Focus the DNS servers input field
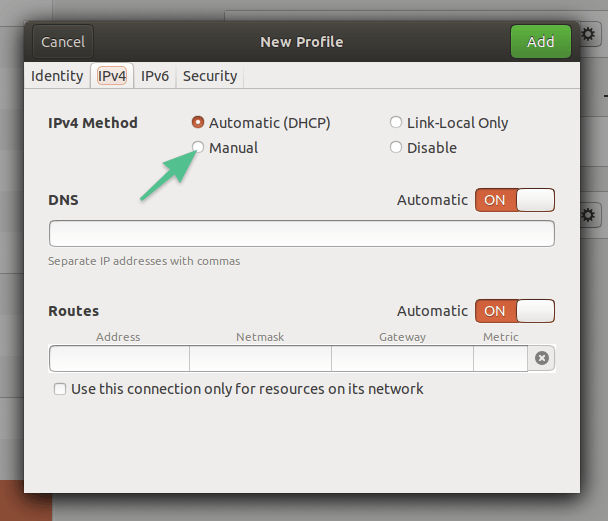Screen dimensions: 608x521 (302, 233)
